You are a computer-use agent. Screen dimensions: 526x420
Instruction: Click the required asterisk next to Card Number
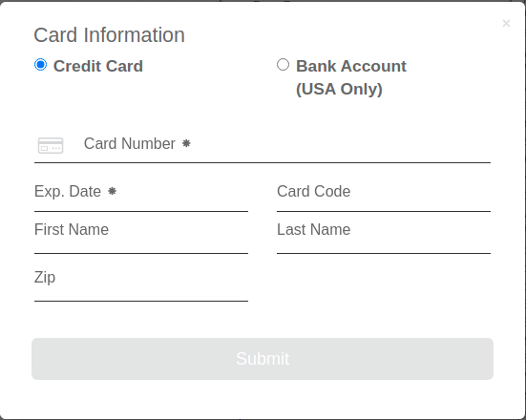point(186,143)
